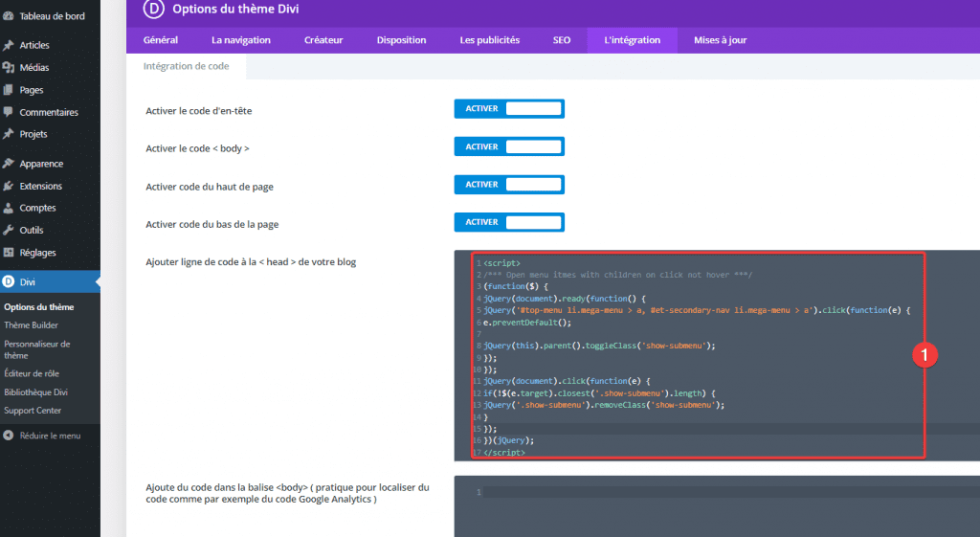The height and width of the screenshot is (537, 980).
Task: Click the Articles pin icon
Action: pos(8,45)
